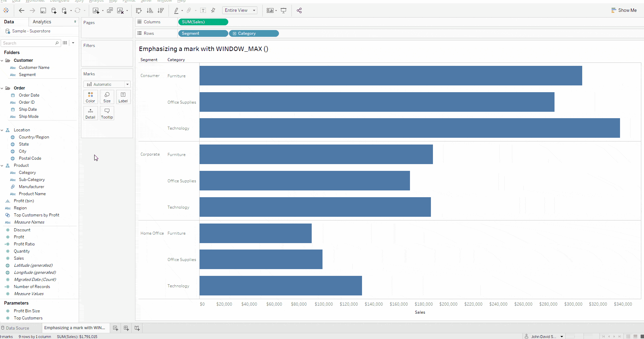Sort descending using toolbar icon
Viewport: 644px width, 339px height.
pos(161,10)
